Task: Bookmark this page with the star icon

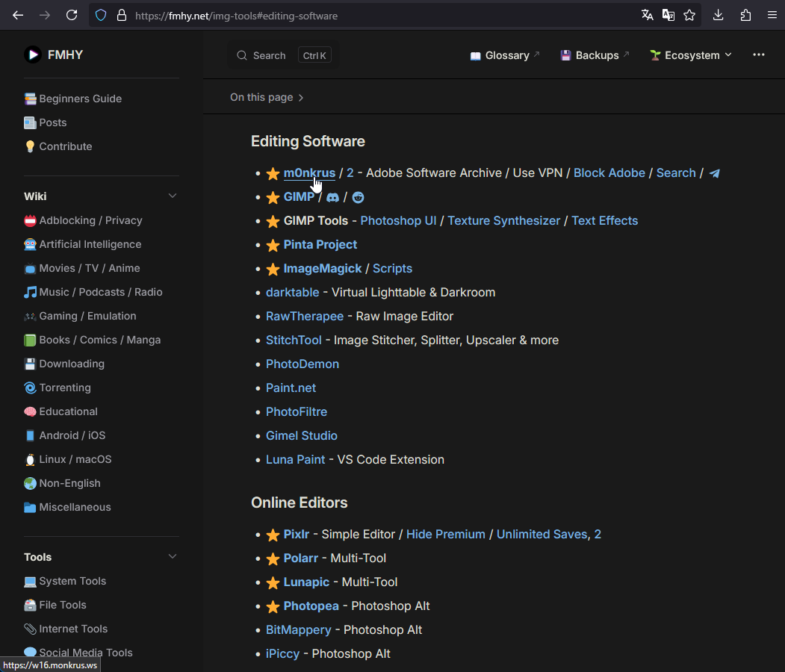Action: pos(689,16)
